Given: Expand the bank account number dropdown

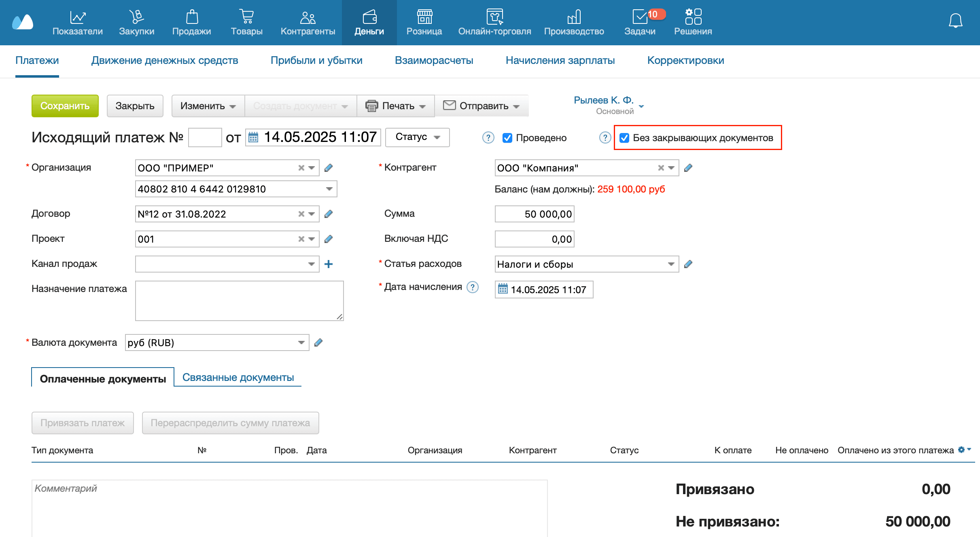Looking at the screenshot, I should [329, 189].
